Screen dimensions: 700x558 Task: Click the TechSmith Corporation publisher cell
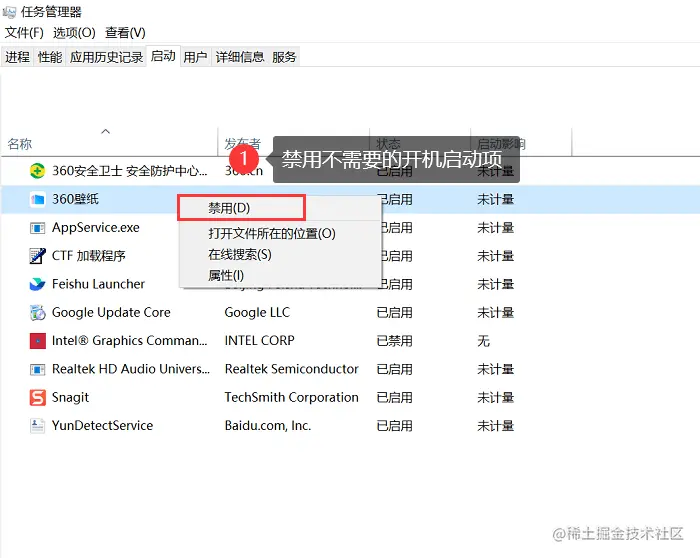tap(292, 397)
